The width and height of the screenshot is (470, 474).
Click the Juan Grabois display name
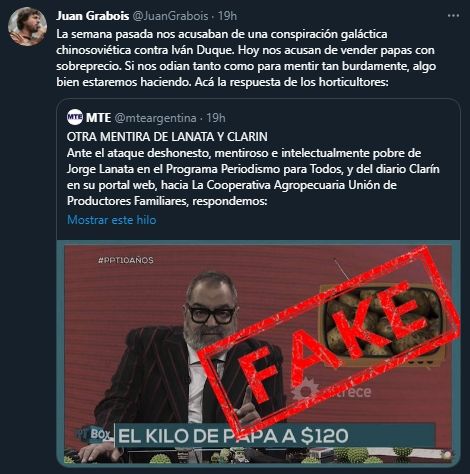(x=93, y=16)
